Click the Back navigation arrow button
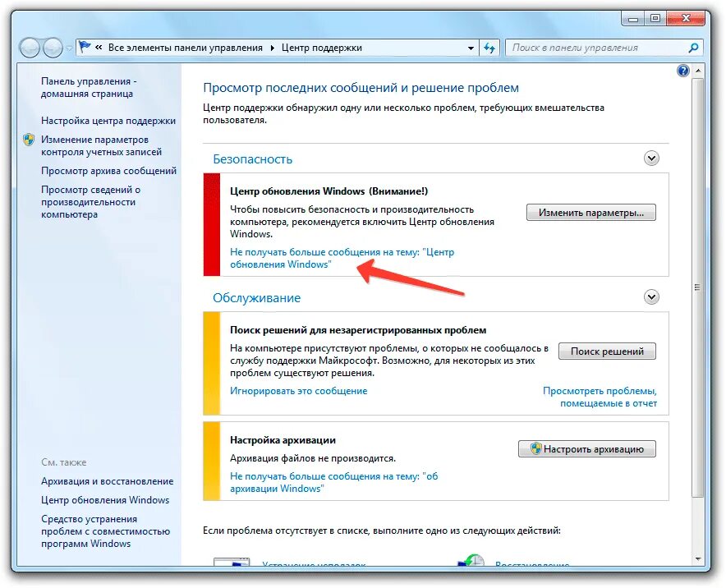This screenshot has height=588, width=726. 30,48
